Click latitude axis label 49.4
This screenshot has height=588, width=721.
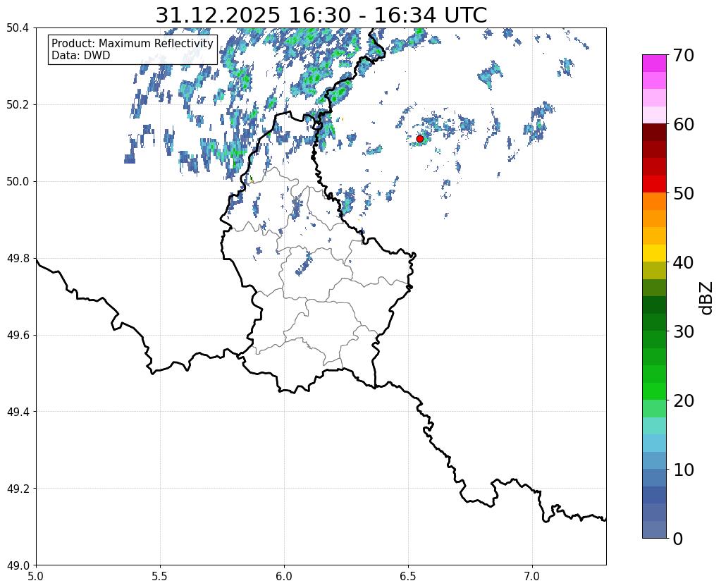(18, 412)
